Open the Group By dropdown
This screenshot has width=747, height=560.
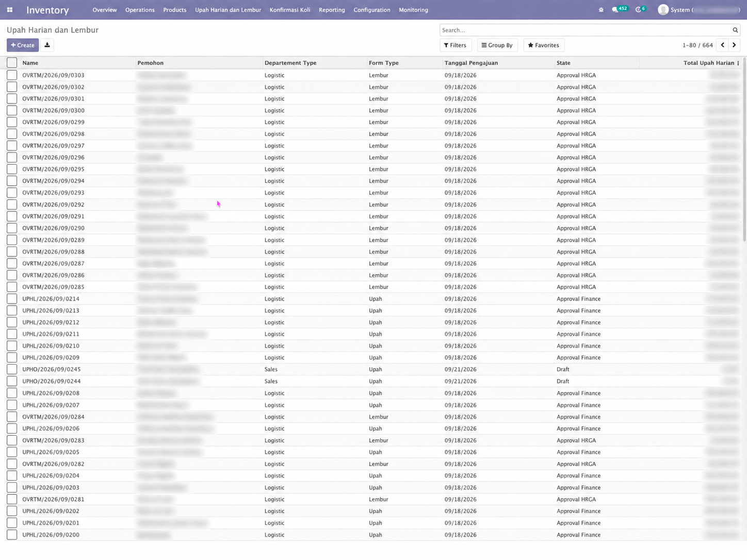[497, 45]
